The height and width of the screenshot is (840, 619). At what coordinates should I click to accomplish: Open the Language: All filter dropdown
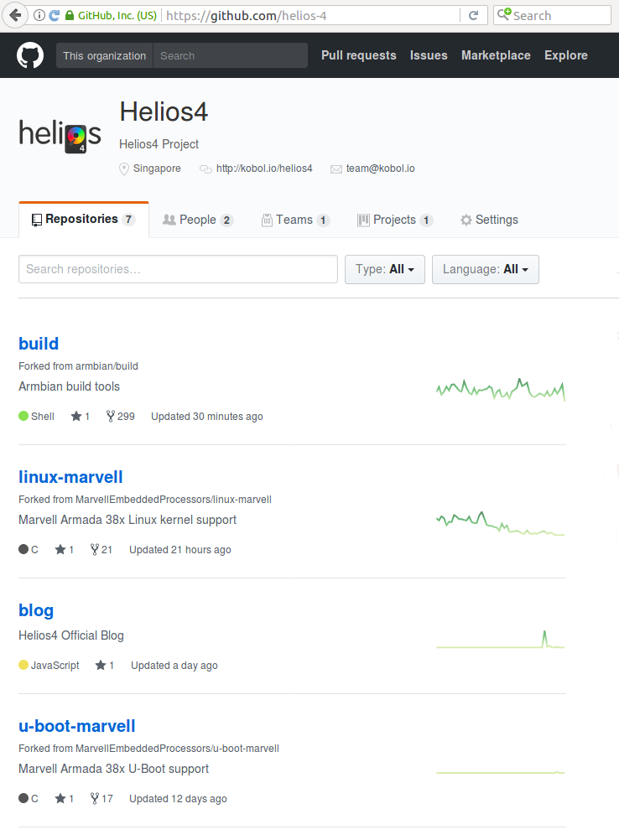point(486,269)
